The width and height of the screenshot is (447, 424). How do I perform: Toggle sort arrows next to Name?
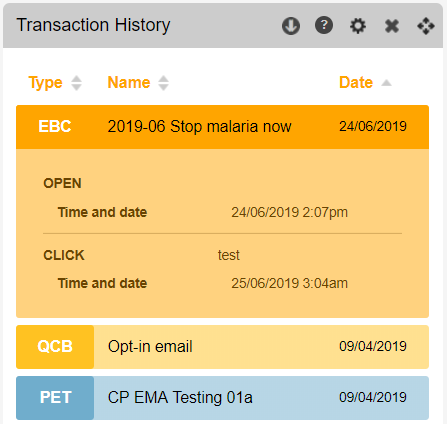click(163, 83)
